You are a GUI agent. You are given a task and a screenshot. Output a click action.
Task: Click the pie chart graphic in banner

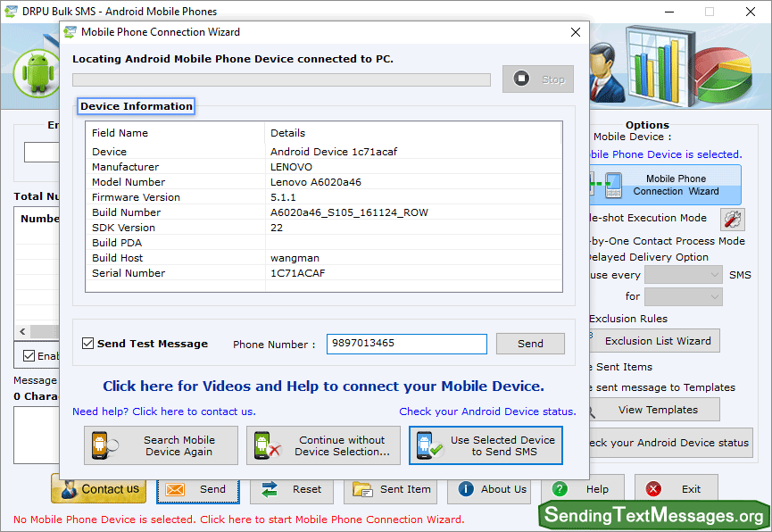(x=724, y=75)
